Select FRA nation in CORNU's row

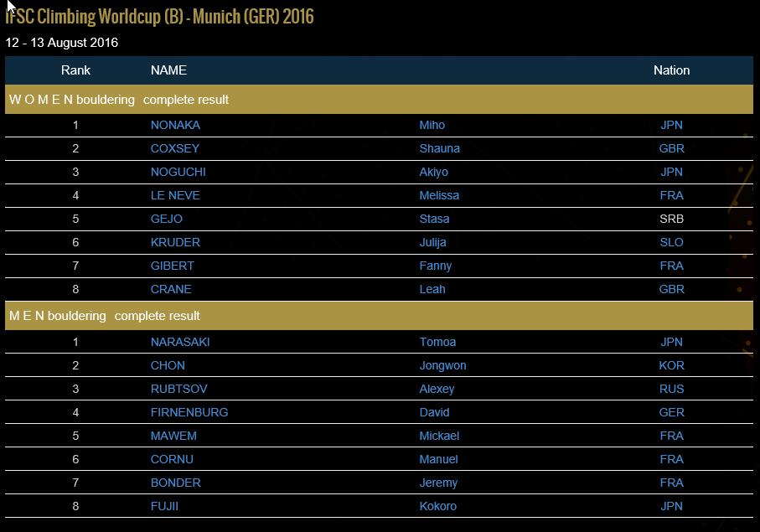pyautogui.click(x=671, y=459)
